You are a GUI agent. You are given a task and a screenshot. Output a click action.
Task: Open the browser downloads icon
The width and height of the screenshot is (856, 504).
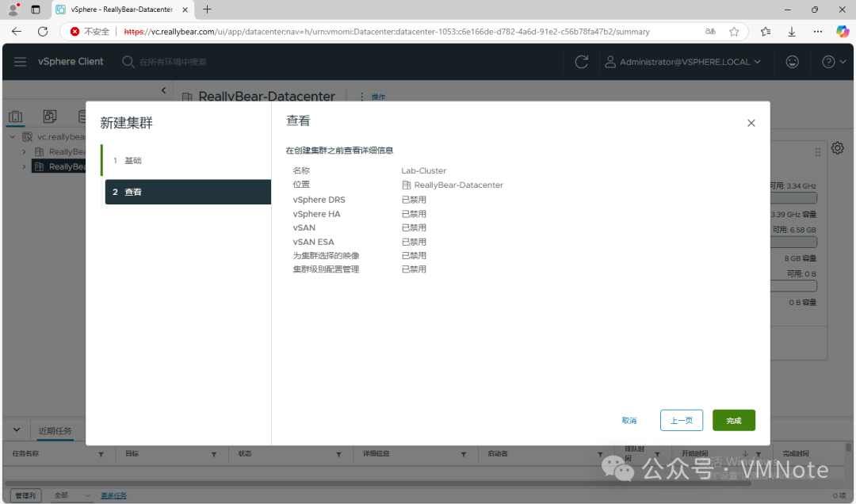792,32
